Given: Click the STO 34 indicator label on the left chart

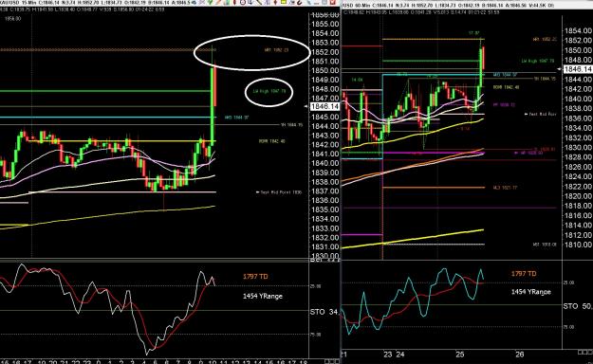Looking at the screenshot, I should [324, 312].
